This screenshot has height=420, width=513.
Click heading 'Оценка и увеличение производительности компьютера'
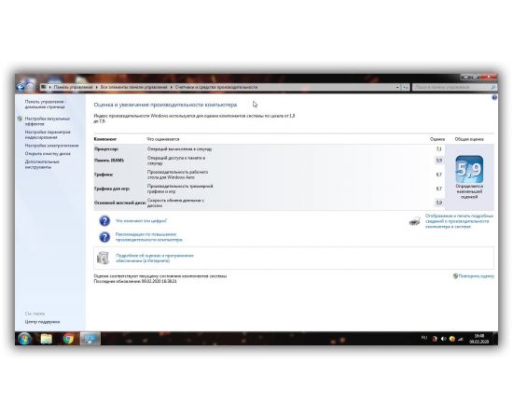click(165, 105)
